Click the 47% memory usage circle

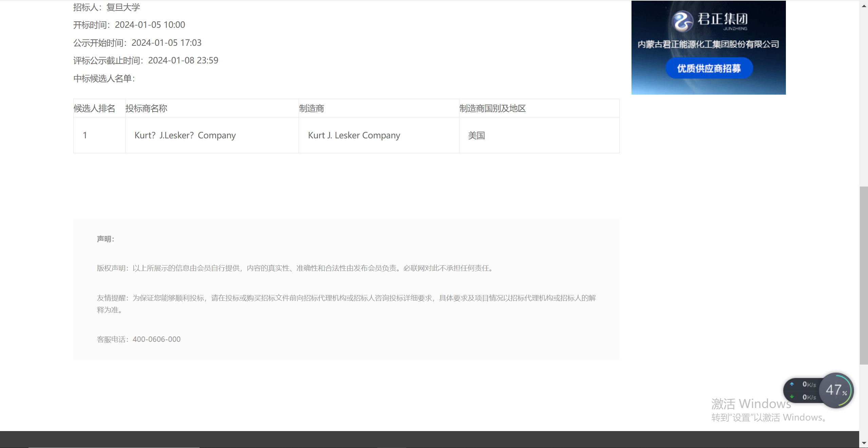tap(836, 390)
